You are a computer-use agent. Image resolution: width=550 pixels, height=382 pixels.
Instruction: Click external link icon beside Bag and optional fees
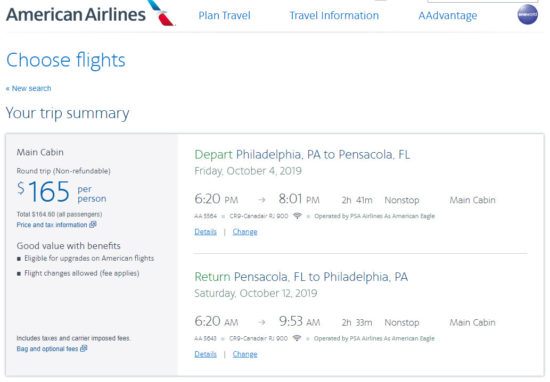(x=84, y=348)
